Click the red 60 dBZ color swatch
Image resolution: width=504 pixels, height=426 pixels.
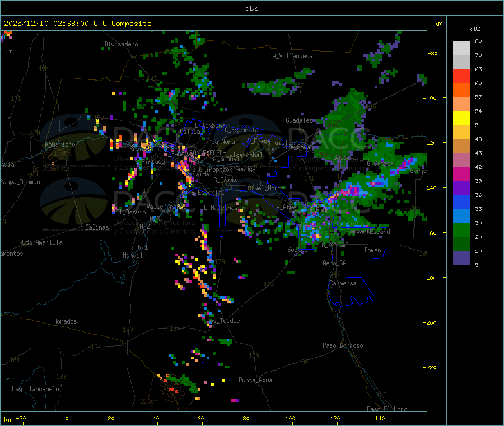(461, 76)
